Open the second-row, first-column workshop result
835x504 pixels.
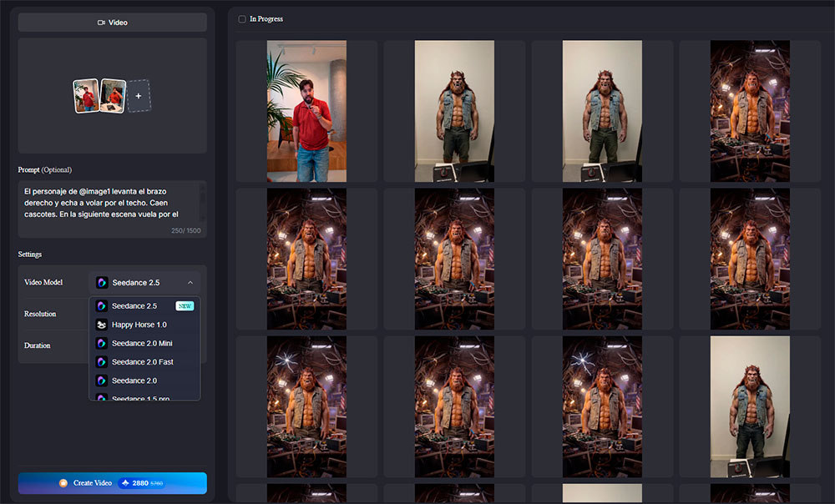(306, 260)
